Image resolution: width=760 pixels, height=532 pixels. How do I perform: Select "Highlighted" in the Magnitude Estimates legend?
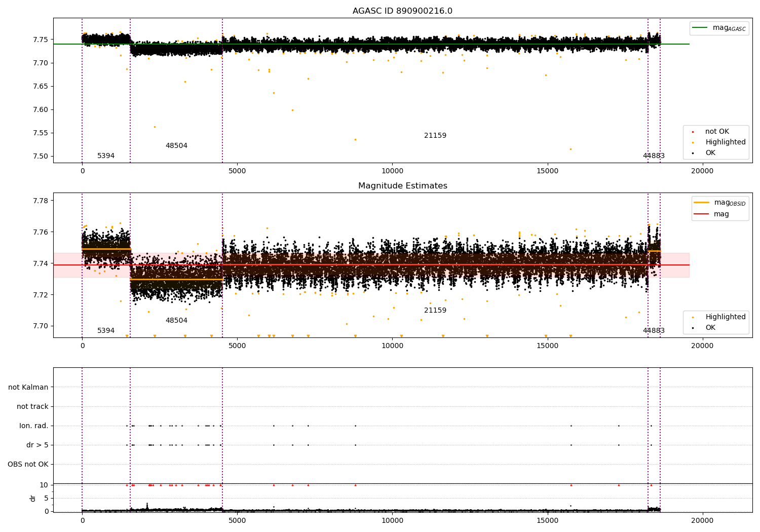[726, 317]
